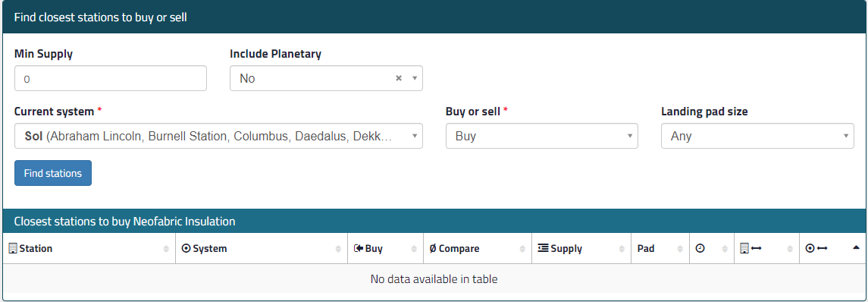Toggle the ascending sort arrow on last column
The width and height of the screenshot is (868, 302).
(x=857, y=247)
